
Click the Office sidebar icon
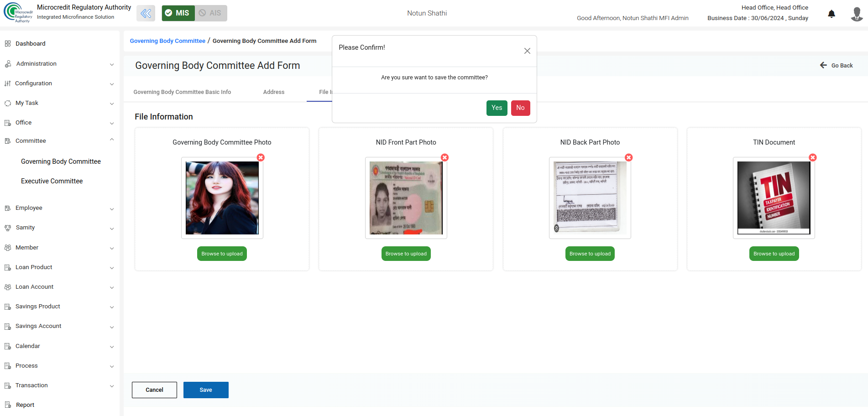pos(8,123)
